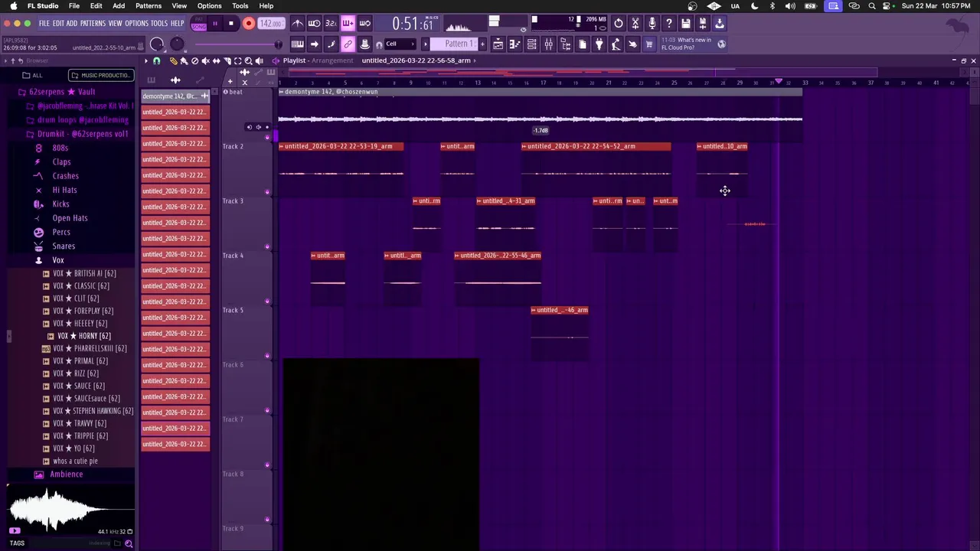This screenshot has width=980, height=551.
Task: Stop playback with the stop button
Action: coord(231,23)
